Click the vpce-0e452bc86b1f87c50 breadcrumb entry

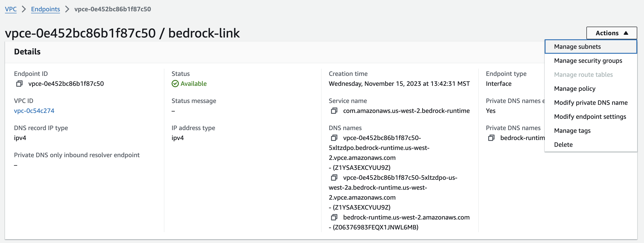pyautogui.click(x=112, y=9)
